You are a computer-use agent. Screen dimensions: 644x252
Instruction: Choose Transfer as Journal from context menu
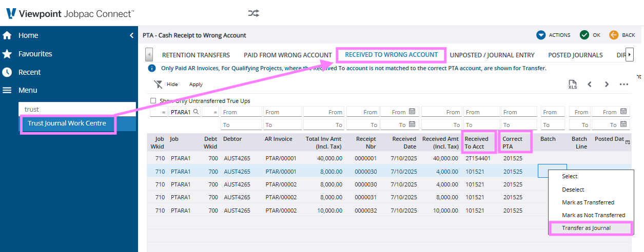pyautogui.click(x=586, y=228)
